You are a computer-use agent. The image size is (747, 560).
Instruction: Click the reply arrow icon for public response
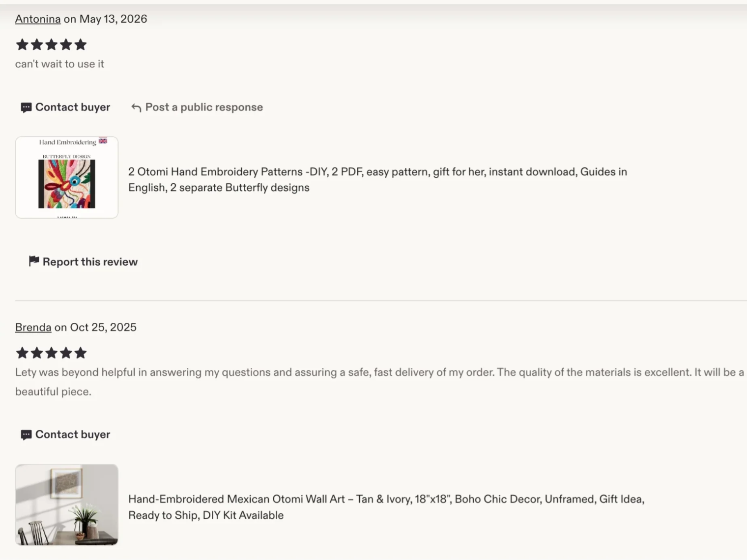coord(136,108)
